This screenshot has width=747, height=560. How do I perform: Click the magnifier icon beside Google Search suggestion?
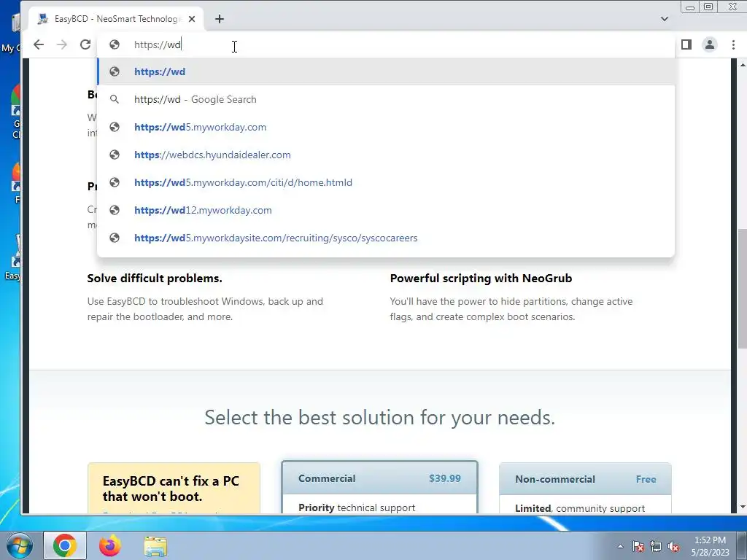pos(115,99)
